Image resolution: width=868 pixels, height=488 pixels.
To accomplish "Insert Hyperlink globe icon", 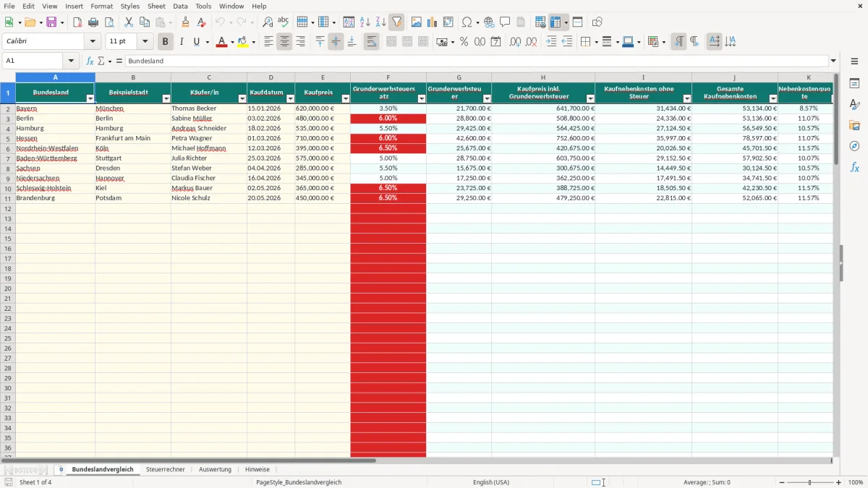I will point(489,22).
